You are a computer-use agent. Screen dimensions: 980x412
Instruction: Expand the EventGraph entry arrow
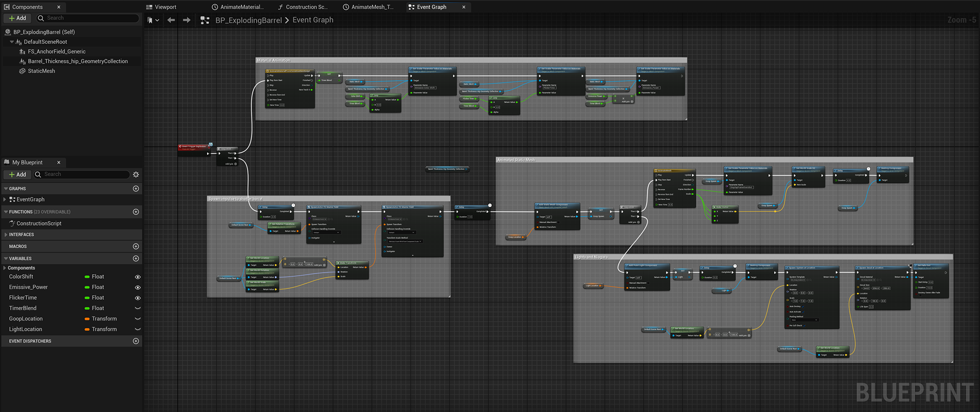[x=5, y=200]
